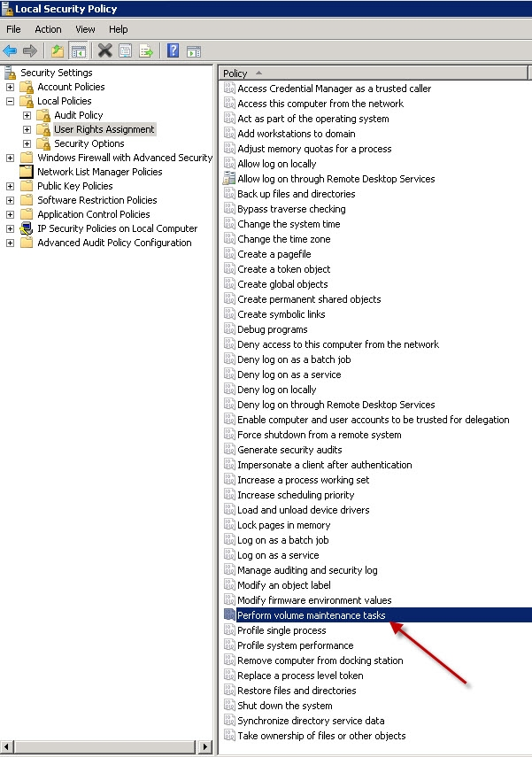Click the Account Policies folder icon
This screenshot has height=757, width=532.
pyautogui.click(x=27, y=87)
